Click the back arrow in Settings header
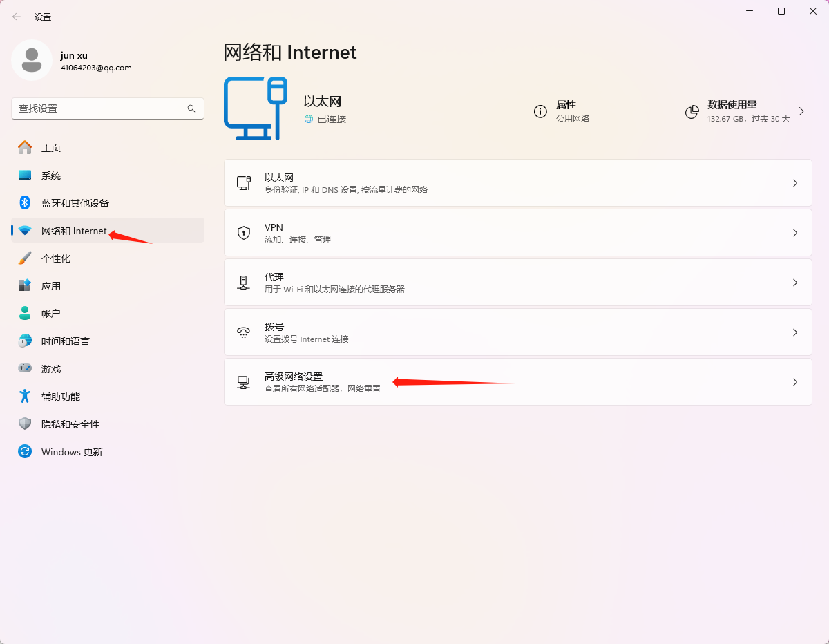829x644 pixels. pyautogui.click(x=17, y=17)
